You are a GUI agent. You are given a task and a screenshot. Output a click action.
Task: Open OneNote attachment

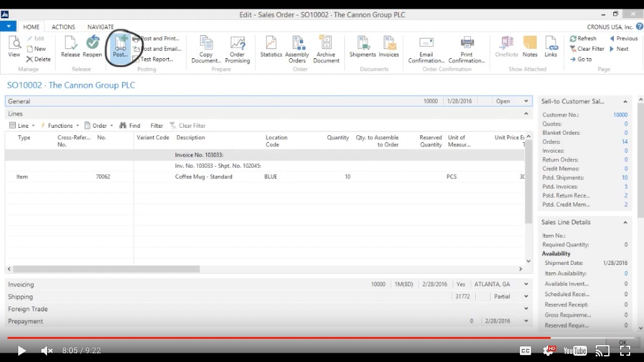pyautogui.click(x=507, y=46)
